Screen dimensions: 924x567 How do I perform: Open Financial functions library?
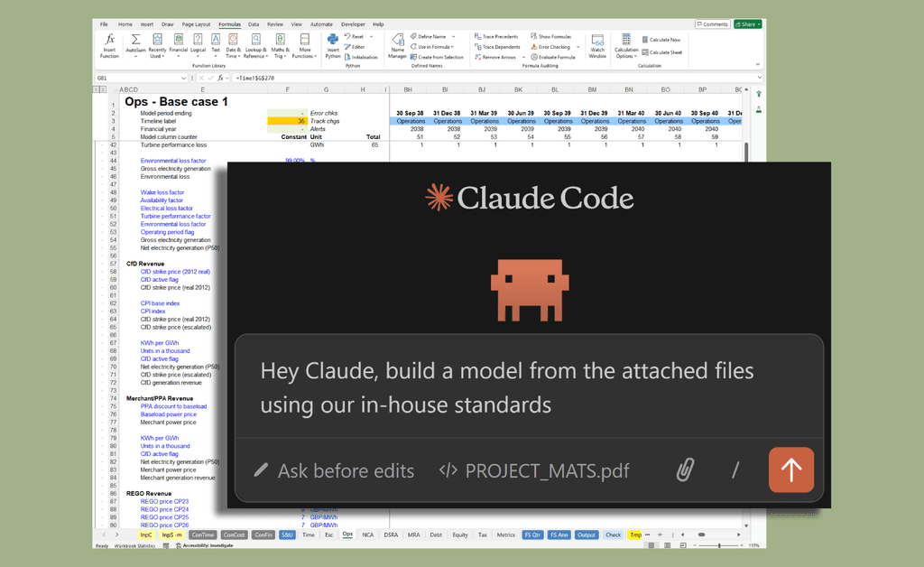(178, 45)
